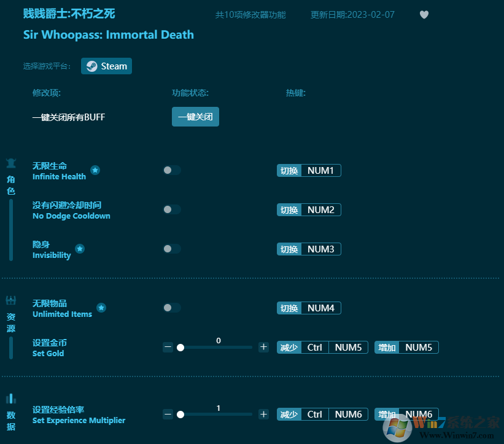The image size is (504, 444).
Task: Click the NUM5 increase hotkey for Set Gold
Action: [x=419, y=347]
